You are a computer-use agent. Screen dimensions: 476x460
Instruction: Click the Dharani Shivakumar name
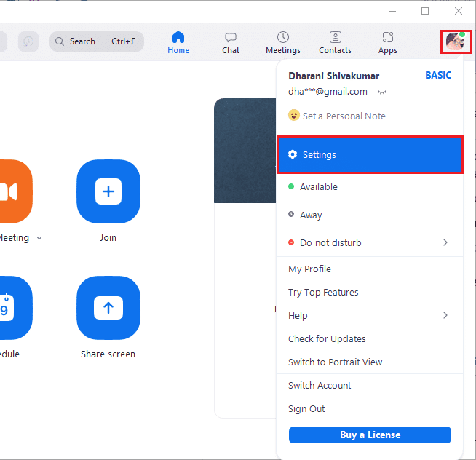pos(333,76)
